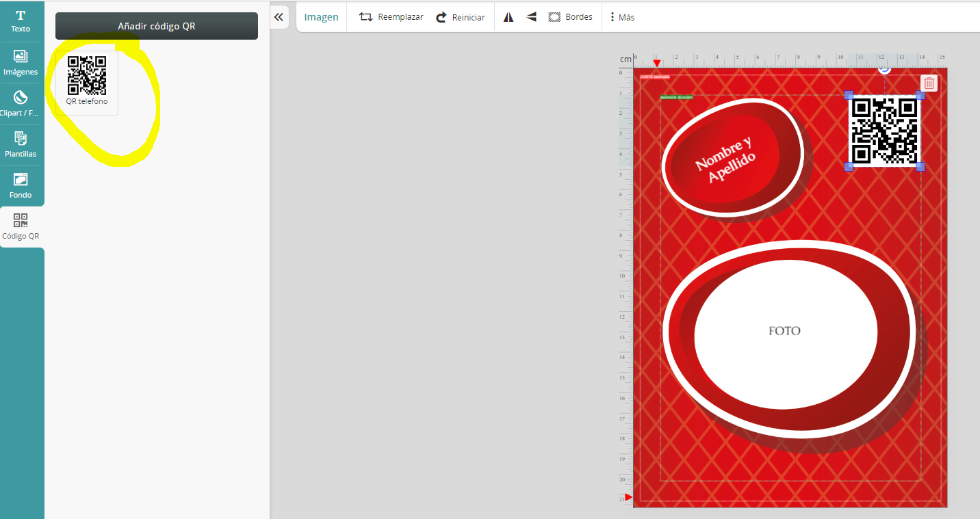Screen dimensions: 980x519
Task: Collapse the side panel with double chevron
Action: click(279, 17)
